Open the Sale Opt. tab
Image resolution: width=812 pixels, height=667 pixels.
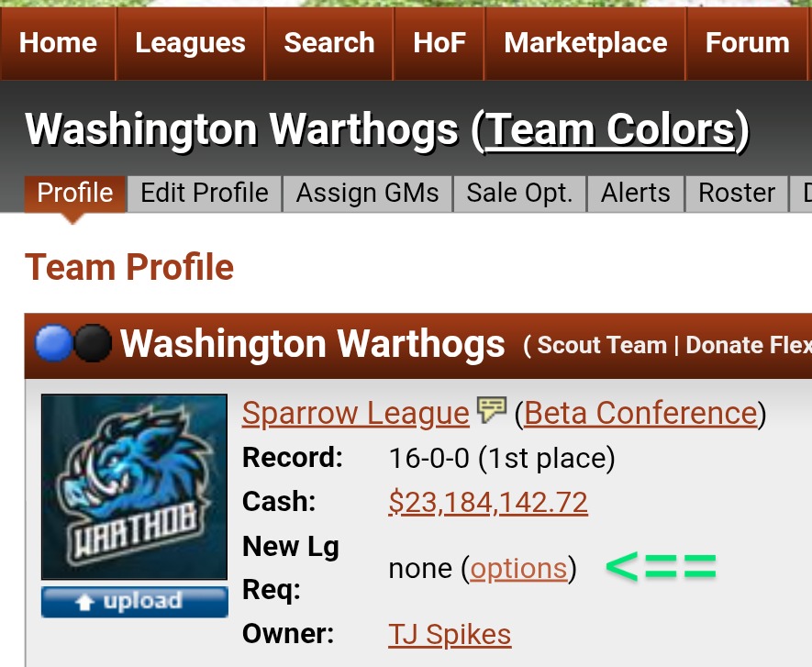[519, 194]
